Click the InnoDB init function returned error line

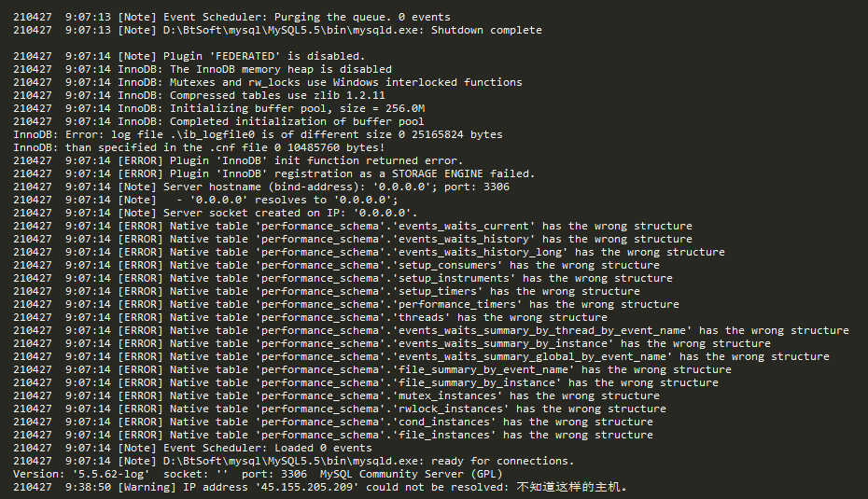[238, 161]
